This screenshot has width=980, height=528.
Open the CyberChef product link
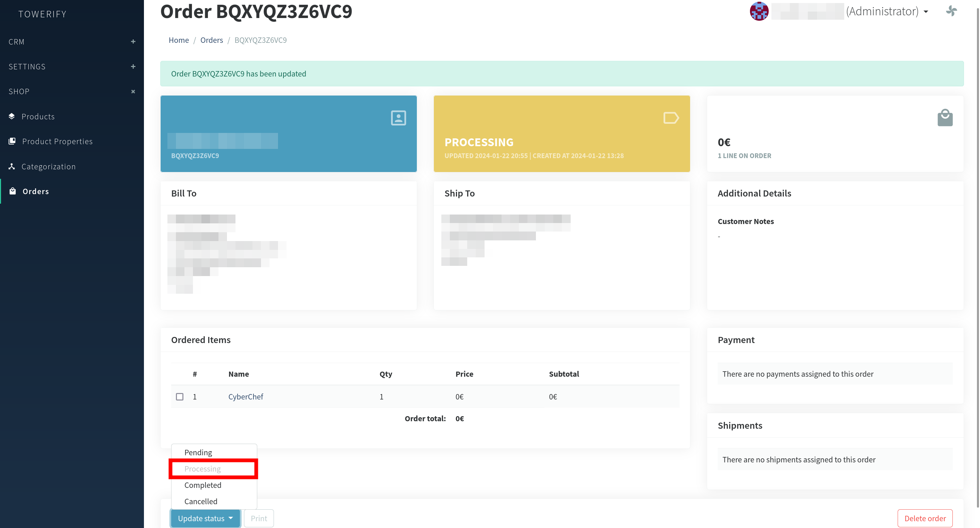coord(245,396)
